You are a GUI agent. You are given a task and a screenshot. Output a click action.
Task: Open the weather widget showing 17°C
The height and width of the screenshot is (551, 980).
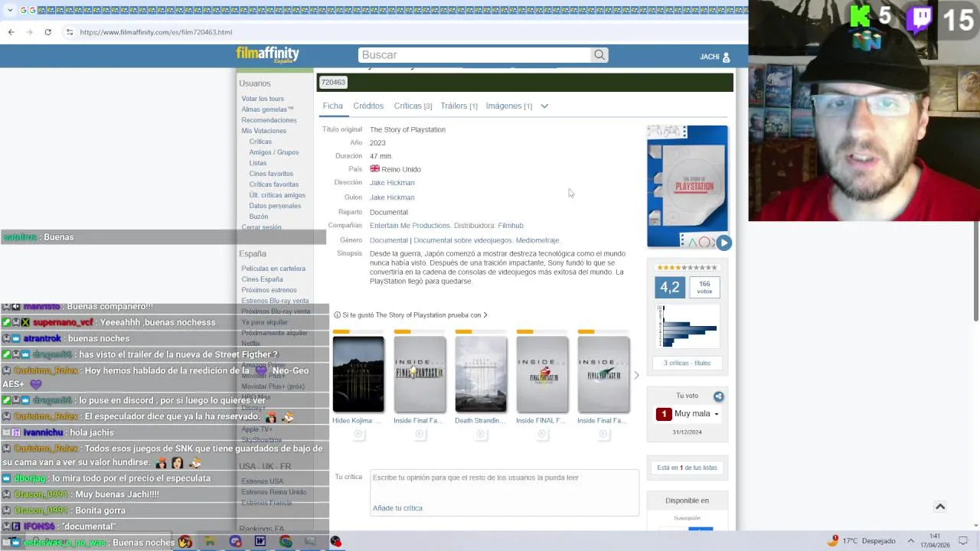(861, 541)
